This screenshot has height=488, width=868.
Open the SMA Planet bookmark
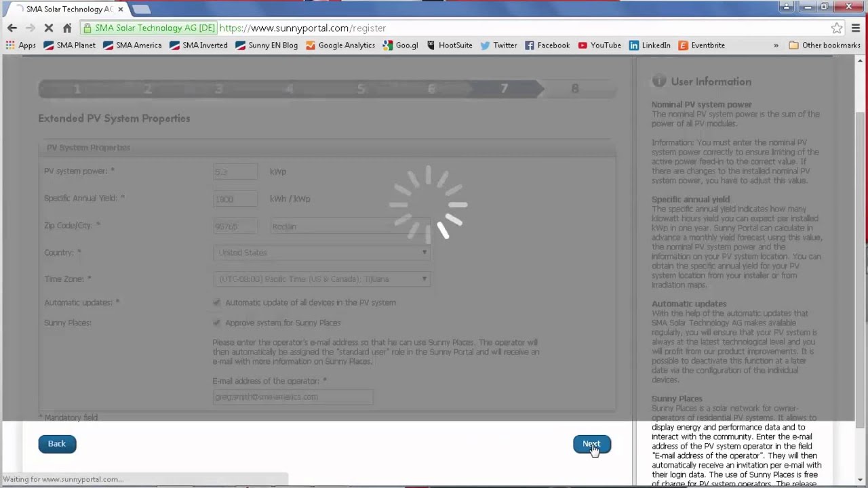pyautogui.click(x=69, y=45)
